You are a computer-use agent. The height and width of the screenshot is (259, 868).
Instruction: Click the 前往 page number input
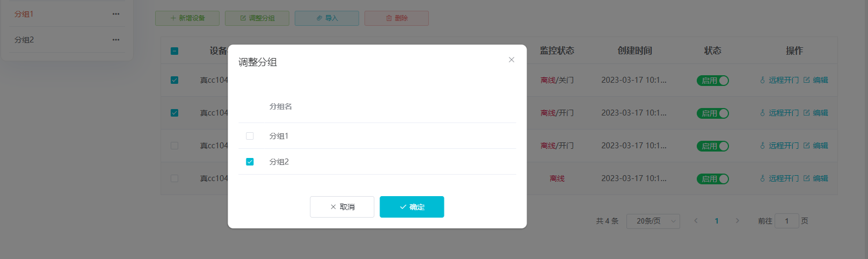click(x=787, y=221)
